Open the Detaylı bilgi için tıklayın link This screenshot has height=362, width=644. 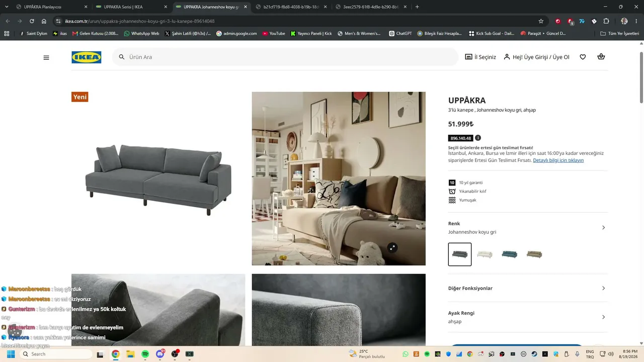558,160
